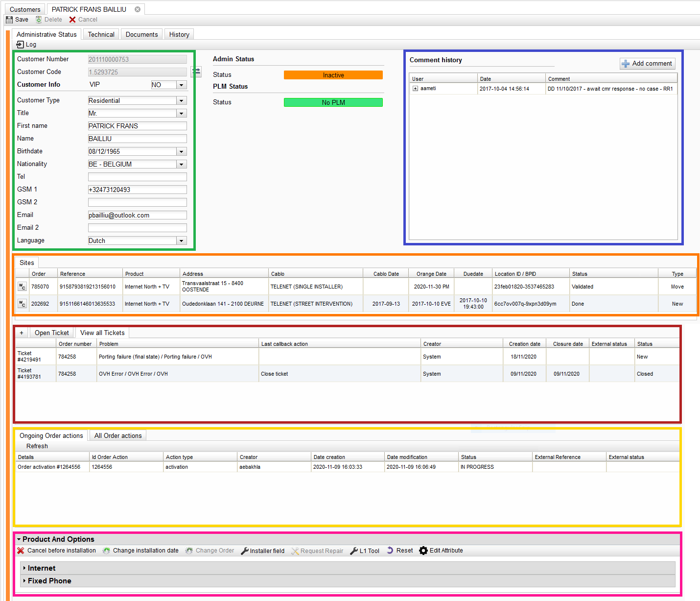Switch to All Order actions tab
Viewport: 700px width, 601px height.
[118, 435]
